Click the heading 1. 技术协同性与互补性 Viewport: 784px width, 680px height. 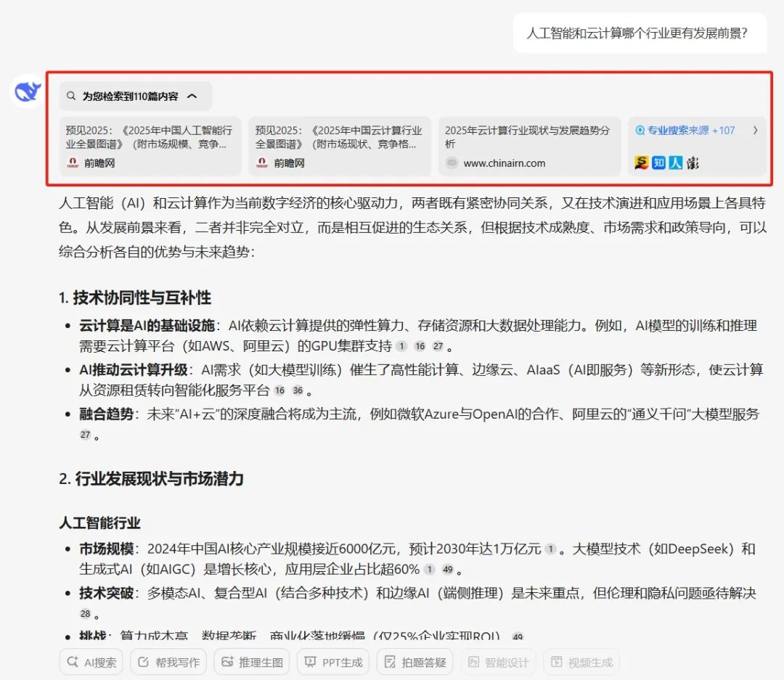(x=135, y=298)
